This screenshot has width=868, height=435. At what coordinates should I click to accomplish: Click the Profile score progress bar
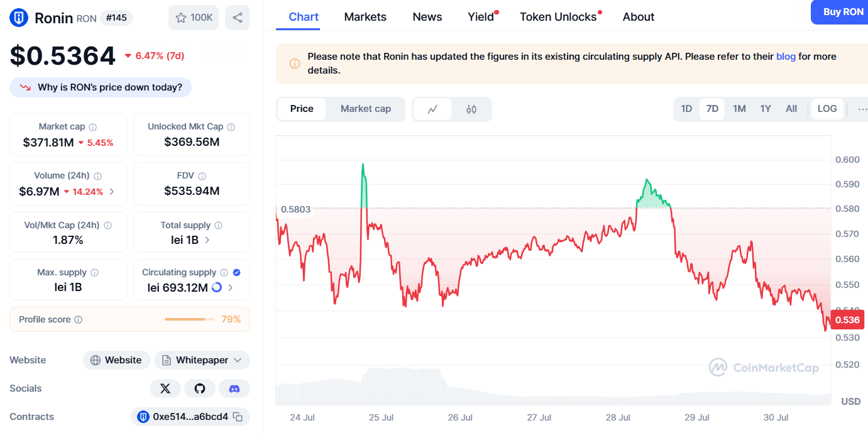click(189, 319)
